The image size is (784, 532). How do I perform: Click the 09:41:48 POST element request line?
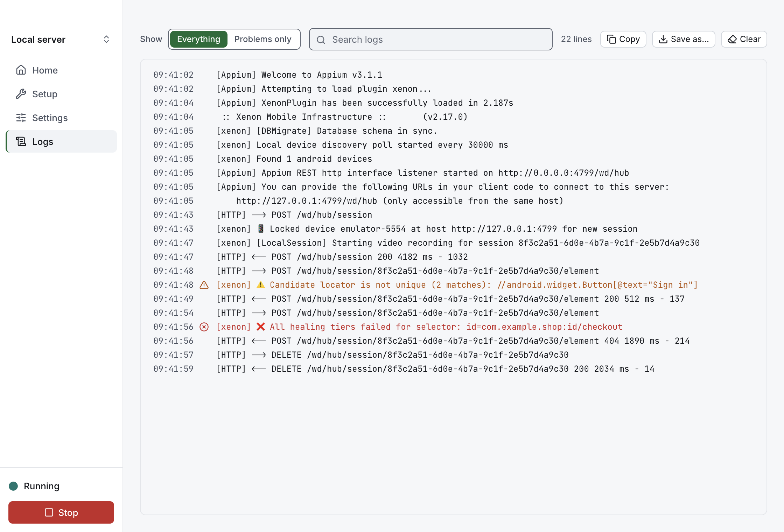click(x=453, y=271)
